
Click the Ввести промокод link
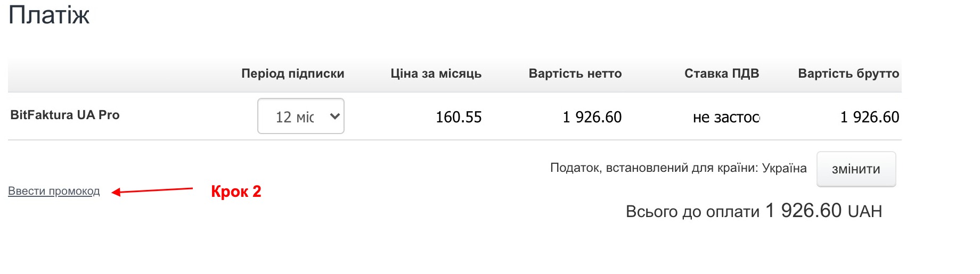(54, 192)
